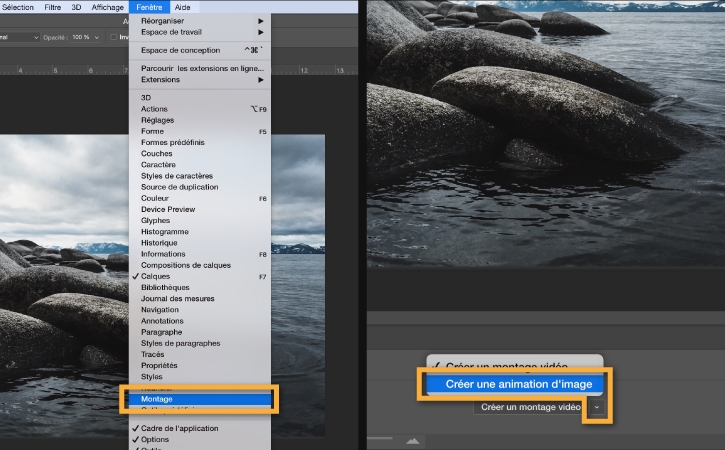Open the Forme panel entry
This screenshot has width=725, height=450.
(x=200, y=131)
